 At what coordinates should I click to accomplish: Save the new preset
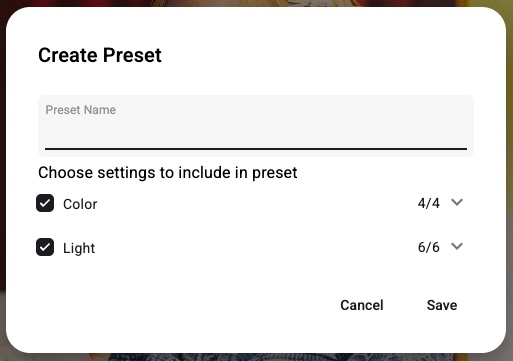tap(442, 305)
